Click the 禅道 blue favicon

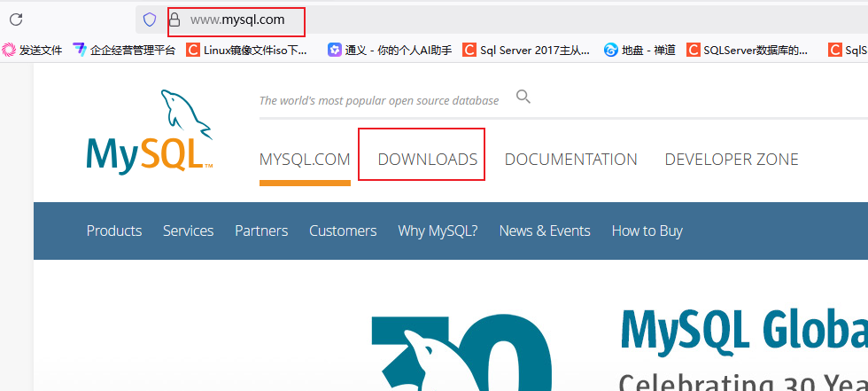(610, 51)
